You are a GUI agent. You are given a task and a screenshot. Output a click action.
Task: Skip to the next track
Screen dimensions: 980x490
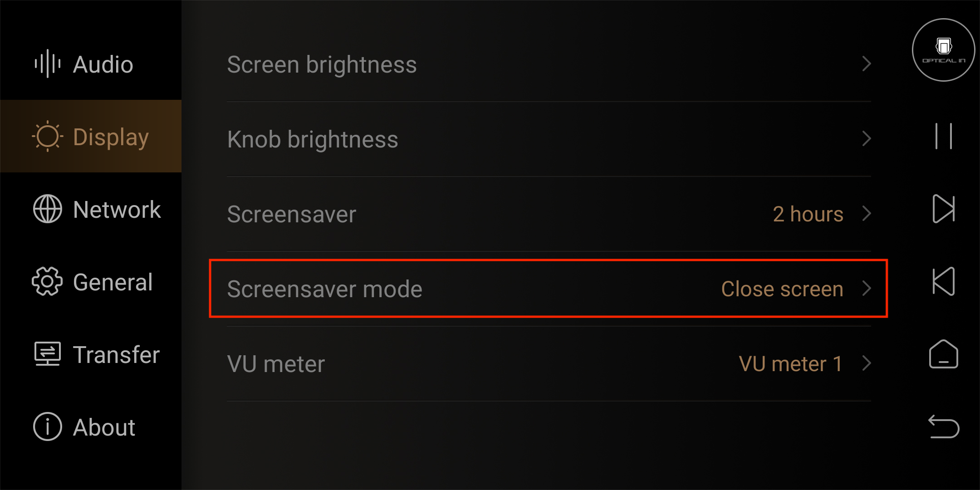pyautogui.click(x=944, y=209)
